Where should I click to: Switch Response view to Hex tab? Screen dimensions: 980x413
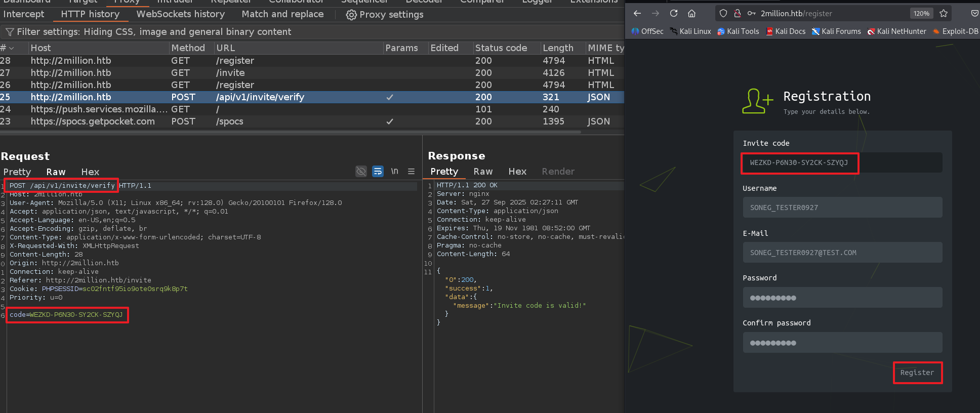pos(517,172)
